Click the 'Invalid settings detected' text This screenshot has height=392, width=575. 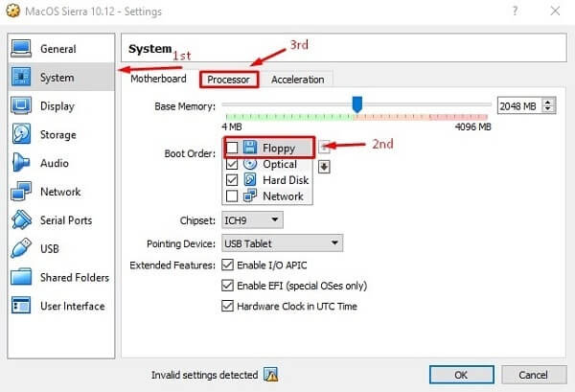click(205, 375)
